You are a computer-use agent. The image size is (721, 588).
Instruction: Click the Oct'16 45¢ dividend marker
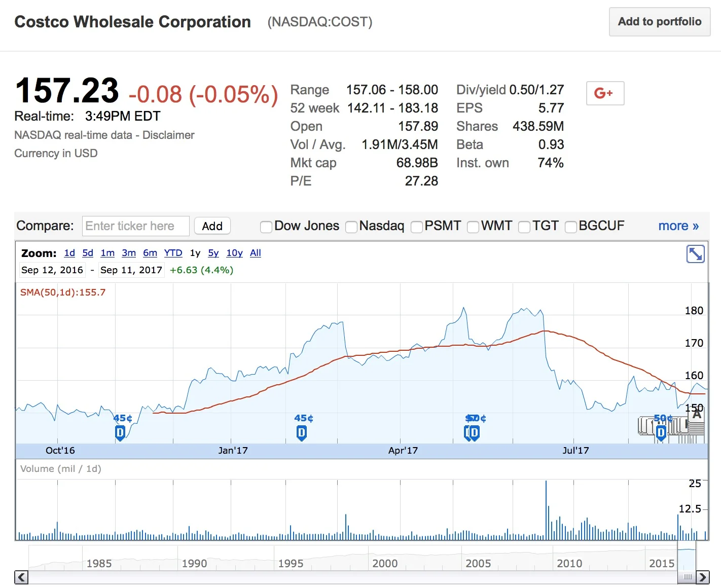(x=120, y=432)
